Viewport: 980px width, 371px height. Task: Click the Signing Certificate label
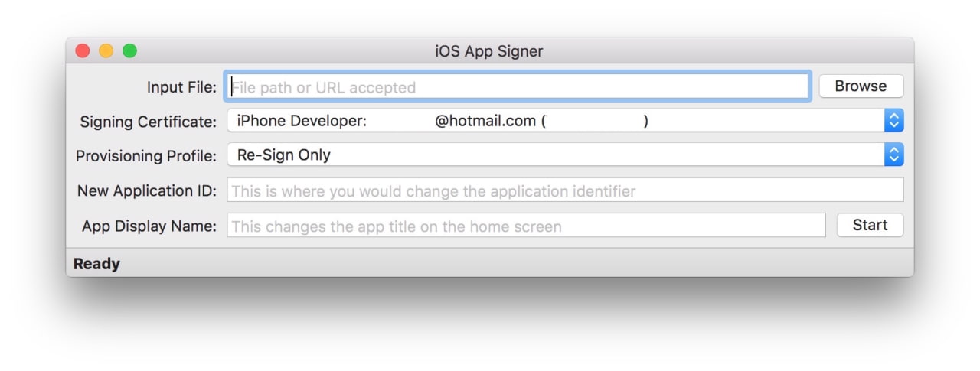149,122
